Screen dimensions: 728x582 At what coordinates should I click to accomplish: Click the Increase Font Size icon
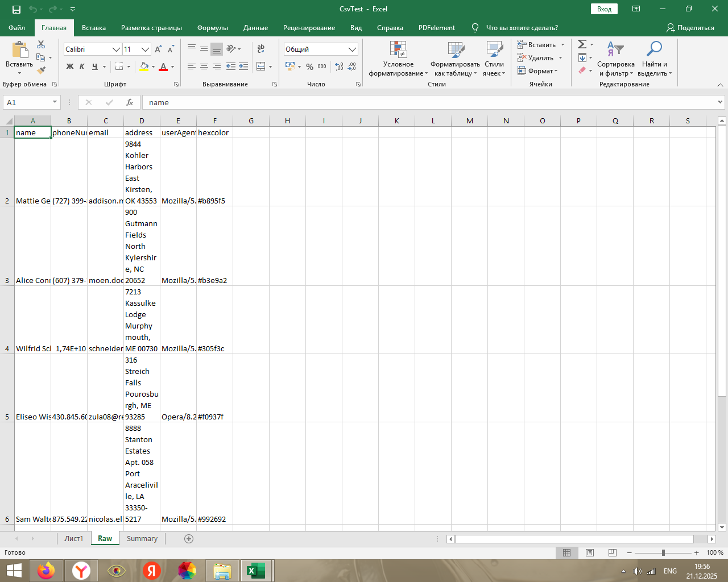pos(159,49)
